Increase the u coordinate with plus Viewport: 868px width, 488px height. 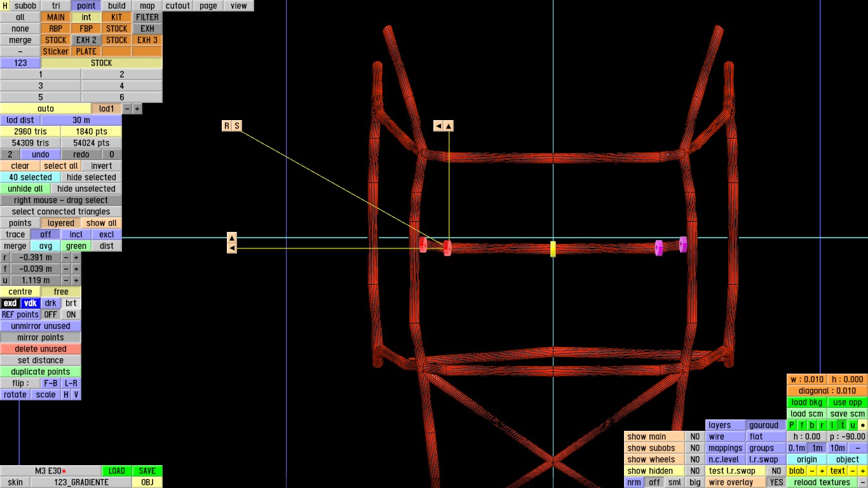(76, 280)
